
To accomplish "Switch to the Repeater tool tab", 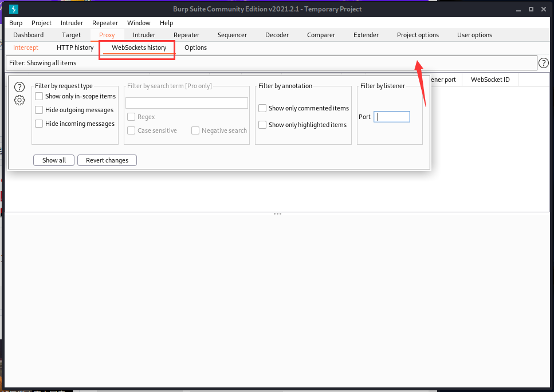I will pos(186,35).
